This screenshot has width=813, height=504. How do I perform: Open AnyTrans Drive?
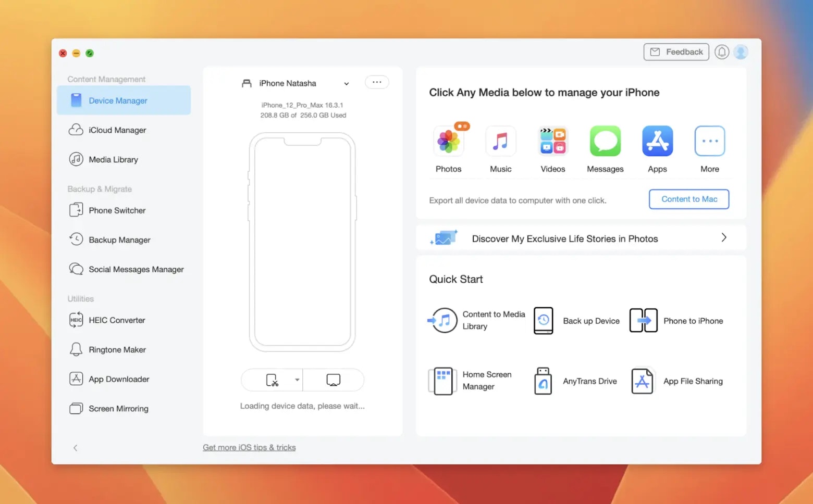coord(575,381)
